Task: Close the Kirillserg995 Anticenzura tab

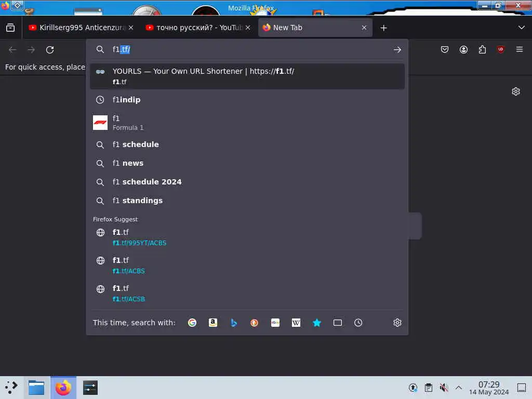Action: [x=131, y=28]
